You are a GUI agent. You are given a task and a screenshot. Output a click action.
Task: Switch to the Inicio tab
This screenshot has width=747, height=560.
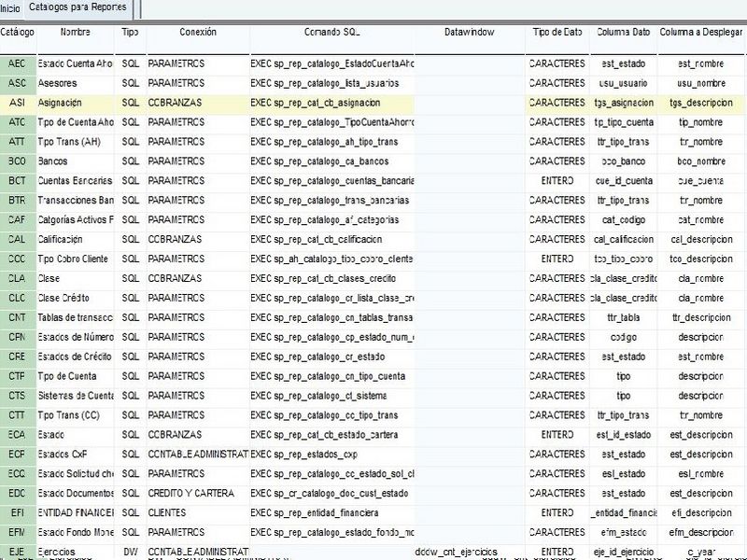click(x=10, y=7)
